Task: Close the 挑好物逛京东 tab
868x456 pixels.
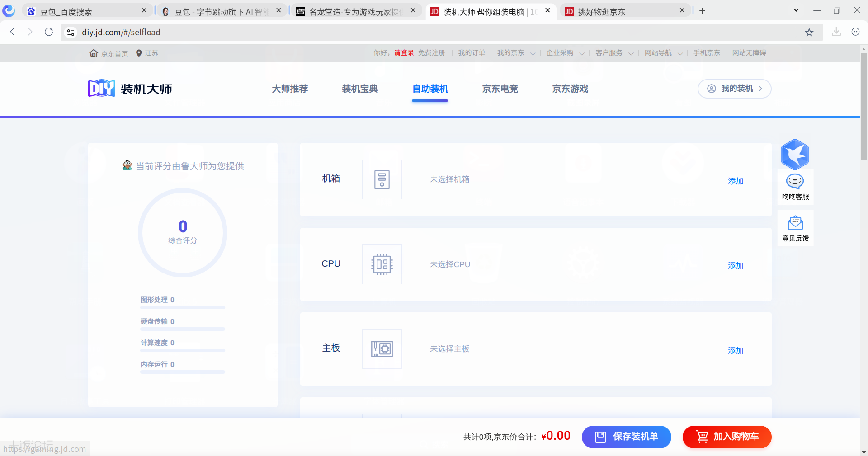Action: [x=682, y=10]
